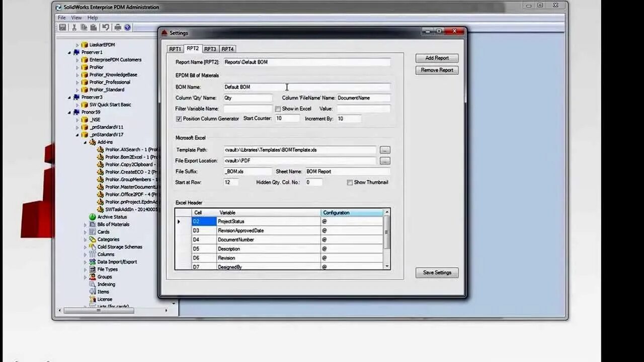The width and height of the screenshot is (644, 362).
Task: Click the Data Import/Export icon
Action: 93,262
